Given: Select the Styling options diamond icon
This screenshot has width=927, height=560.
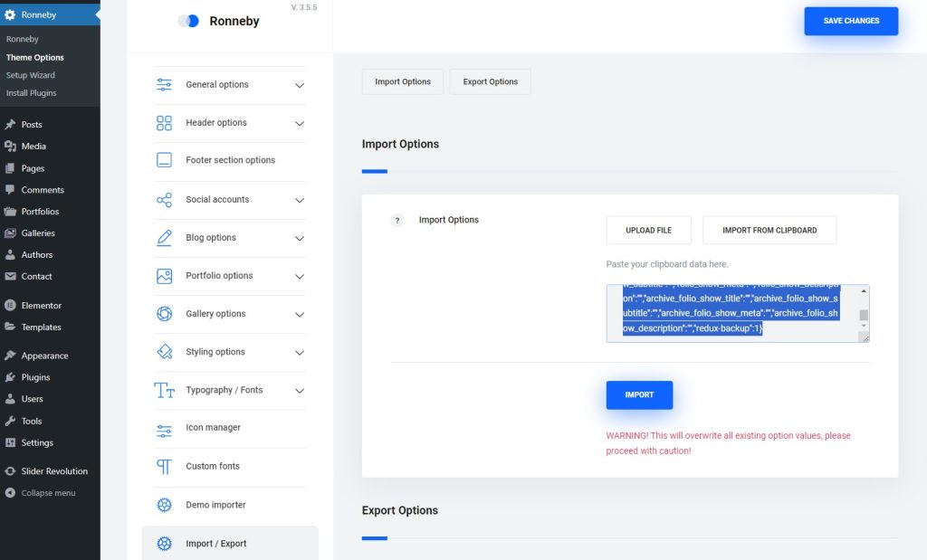Looking at the screenshot, I should 164,351.
